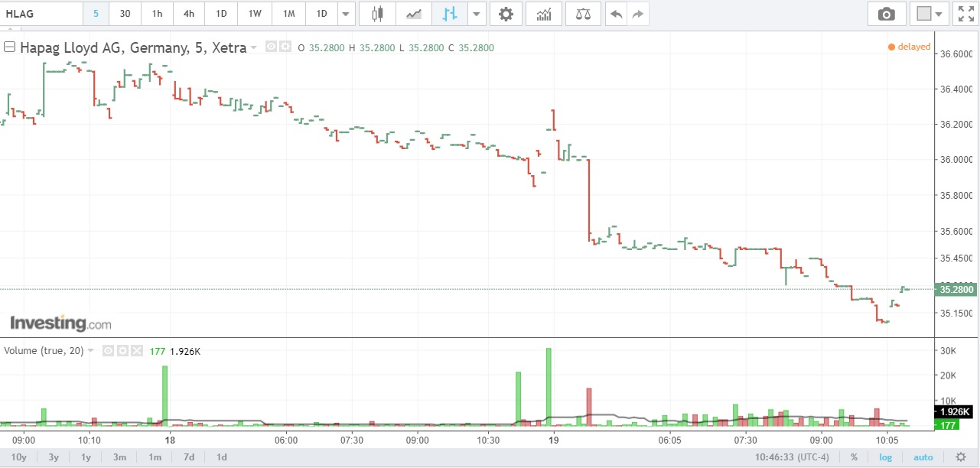Image resolution: width=980 pixels, height=468 pixels.
Task: Set the range to 10y
Action: 19,457
